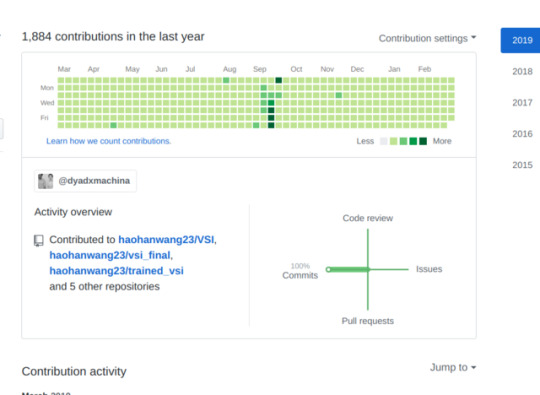
Task: Click the darkest green contribution square in top row
Action: tap(279, 80)
